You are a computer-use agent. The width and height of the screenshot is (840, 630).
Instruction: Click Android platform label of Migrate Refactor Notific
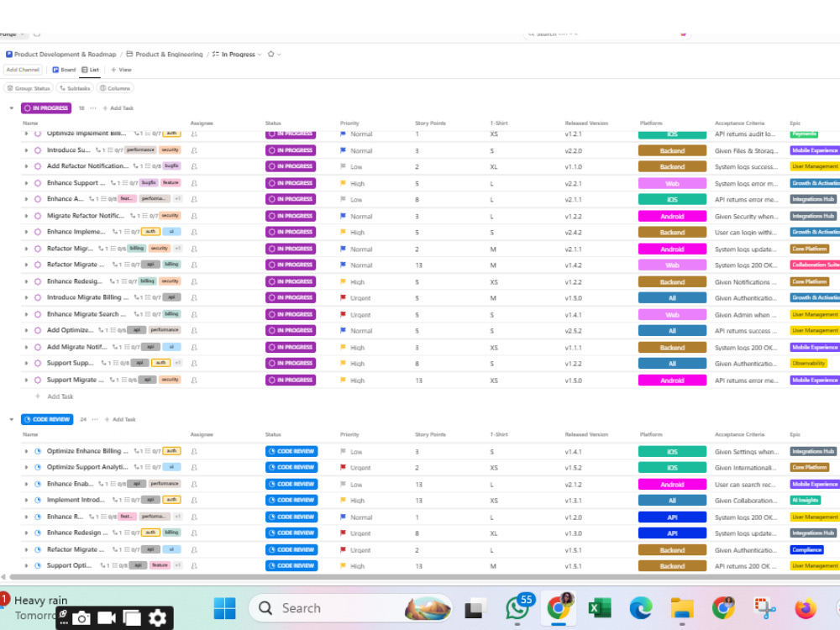pos(672,217)
